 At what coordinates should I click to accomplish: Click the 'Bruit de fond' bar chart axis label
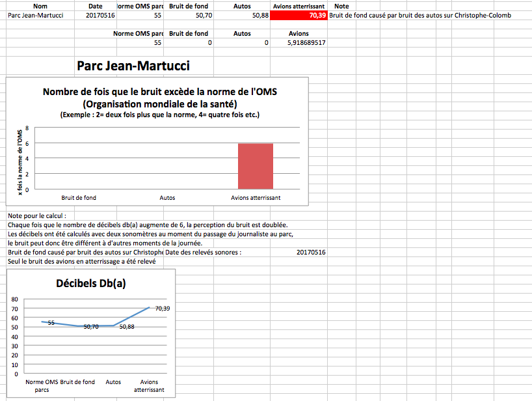[79, 197]
